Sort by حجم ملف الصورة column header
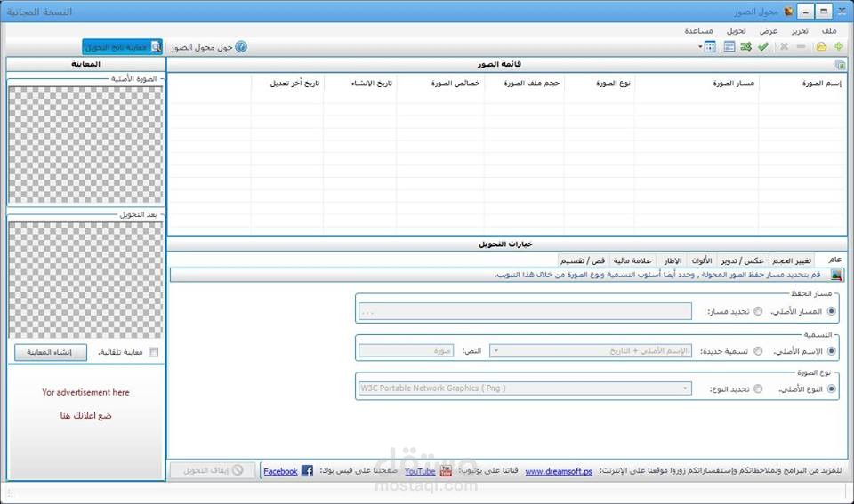Screen dimensions: 854x504 (x=524, y=84)
